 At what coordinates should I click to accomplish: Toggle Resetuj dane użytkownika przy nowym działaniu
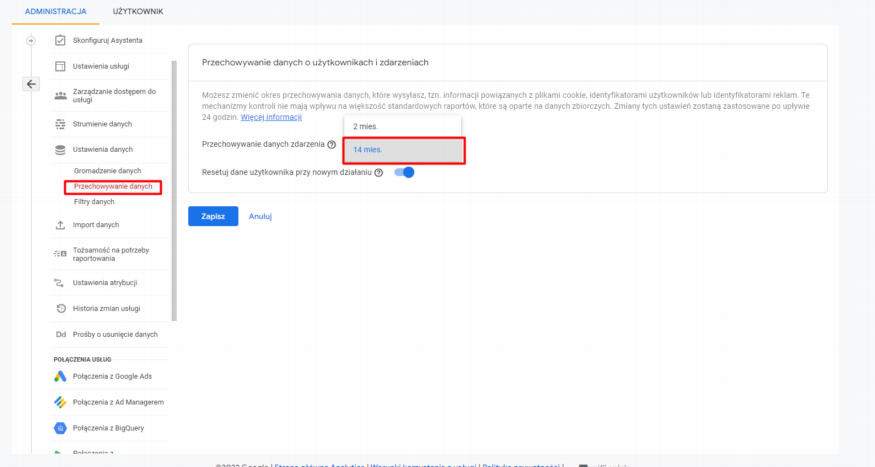point(404,172)
